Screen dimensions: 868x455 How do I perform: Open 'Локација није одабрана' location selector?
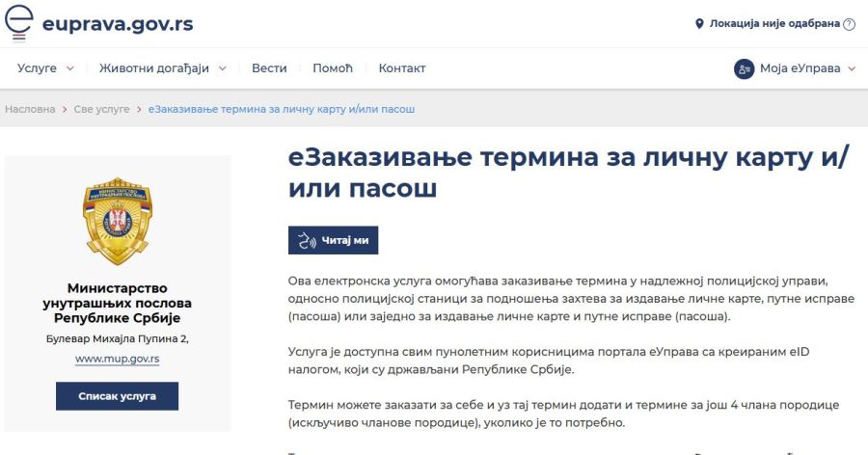click(x=774, y=24)
